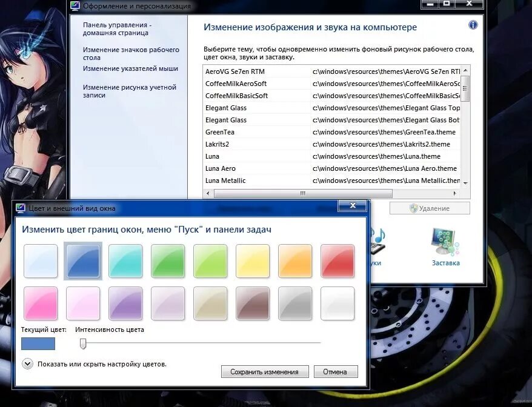The height and width of the screenshot is (407, 532).
Task: Select the Luna theme row
Action: tap(332, 156)
